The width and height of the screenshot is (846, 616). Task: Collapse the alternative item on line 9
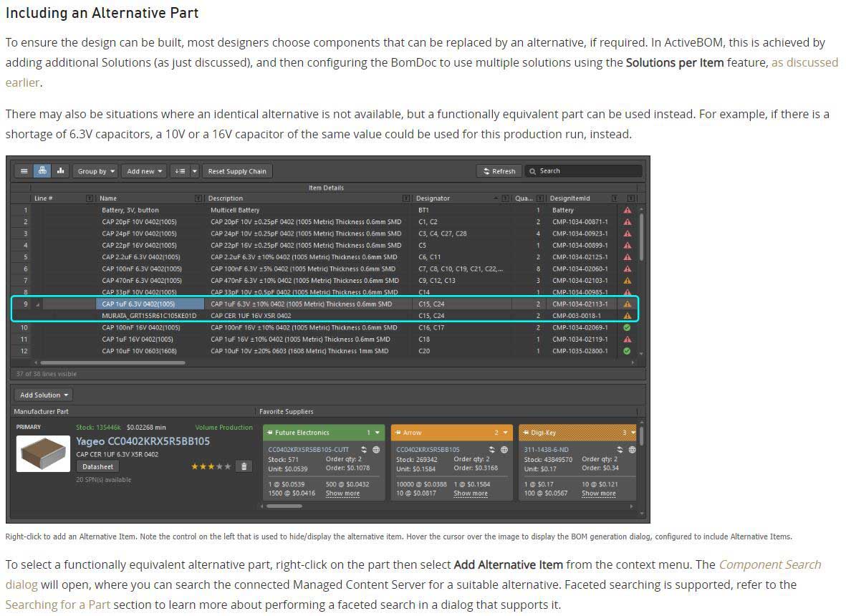(x=37, y=304)
